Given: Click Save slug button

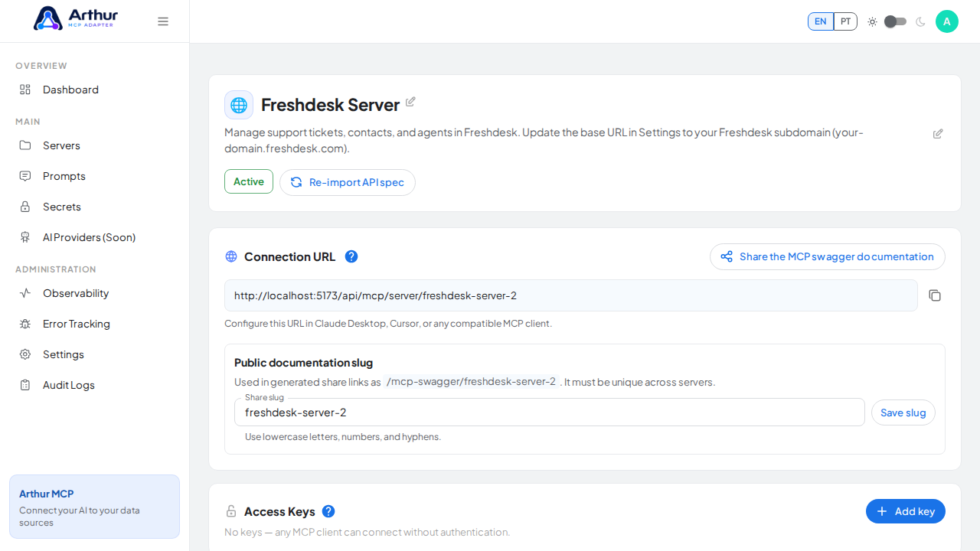Looking at the screenshot, I should tap(903, 412).
